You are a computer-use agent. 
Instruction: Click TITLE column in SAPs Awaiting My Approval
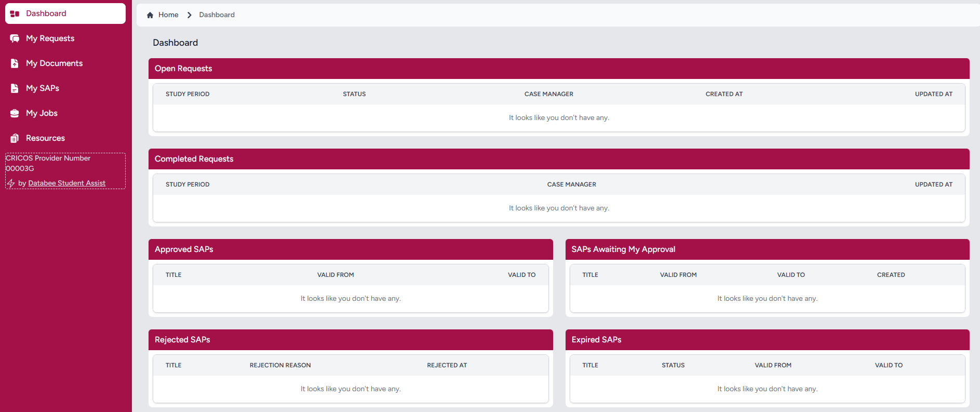click(x=590, y=275)
